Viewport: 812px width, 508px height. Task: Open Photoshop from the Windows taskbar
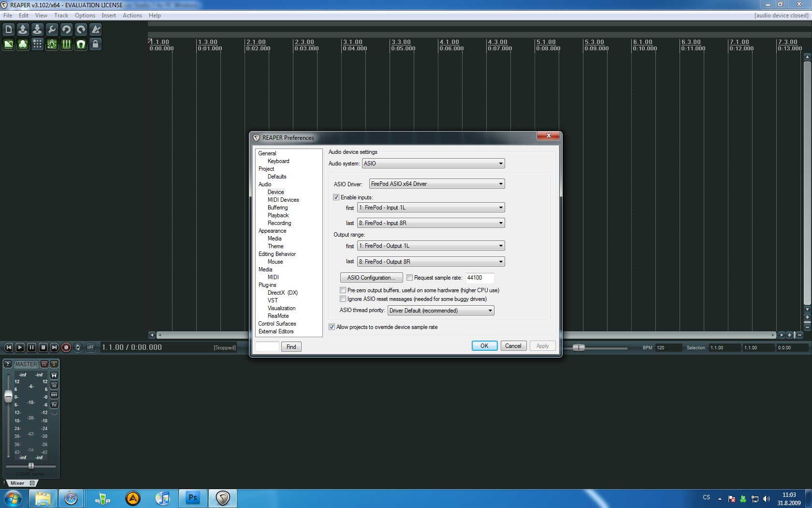(x=193, y=498)
